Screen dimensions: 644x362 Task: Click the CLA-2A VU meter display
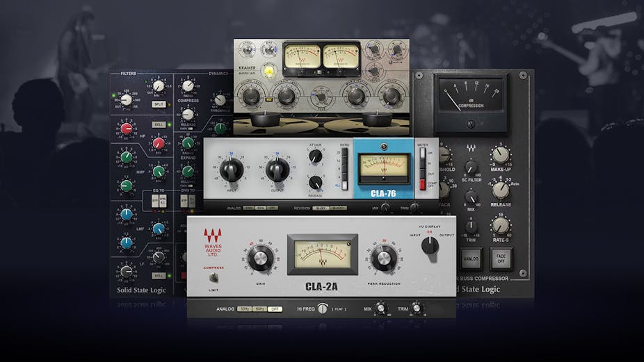click(322, 254)
